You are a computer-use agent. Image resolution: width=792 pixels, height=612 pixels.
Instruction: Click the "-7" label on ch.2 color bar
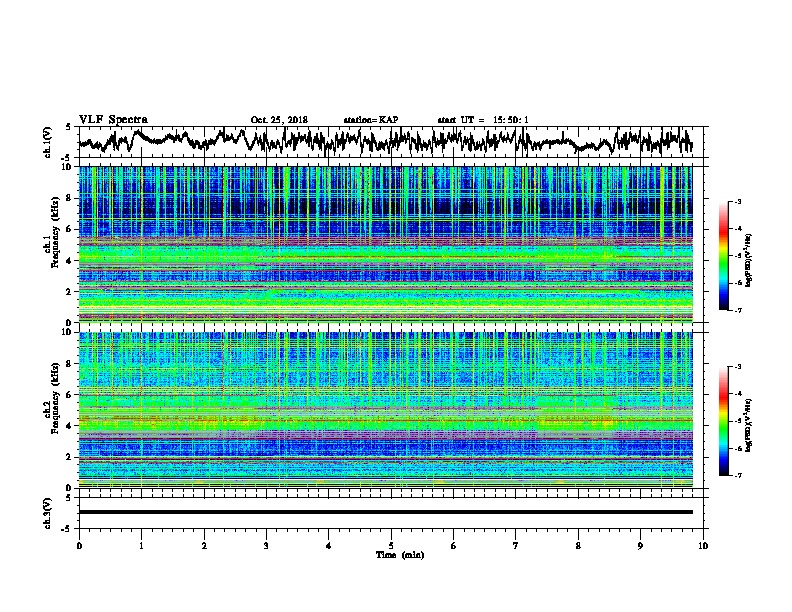738,475
